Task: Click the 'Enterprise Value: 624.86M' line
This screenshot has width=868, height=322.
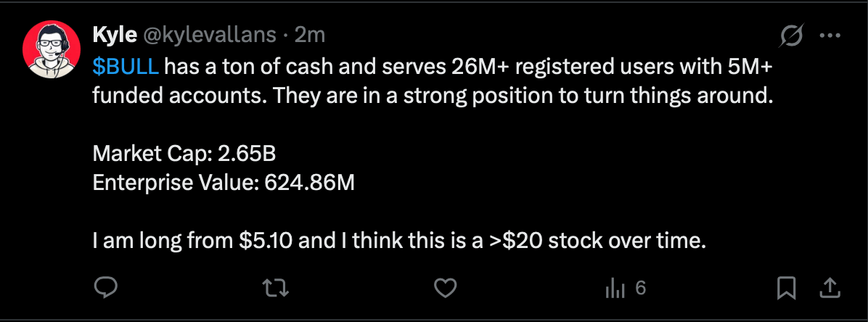Action: click(224, 183)
